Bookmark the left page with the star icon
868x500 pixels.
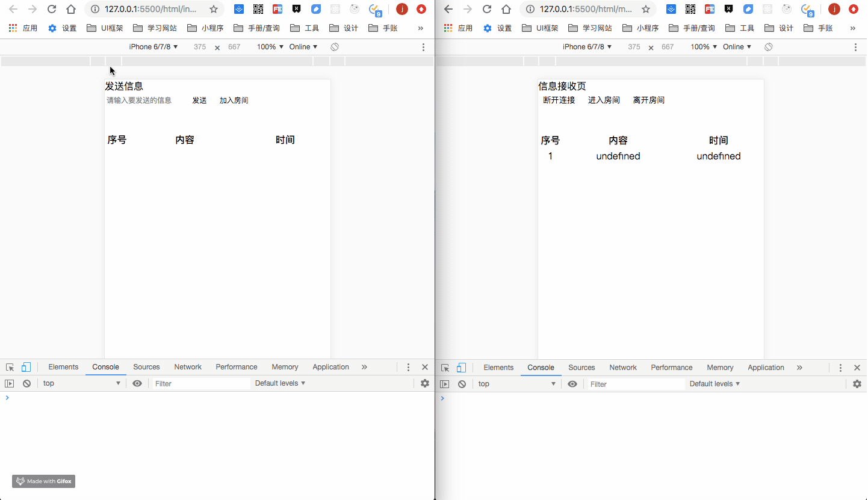click(214, 9)
